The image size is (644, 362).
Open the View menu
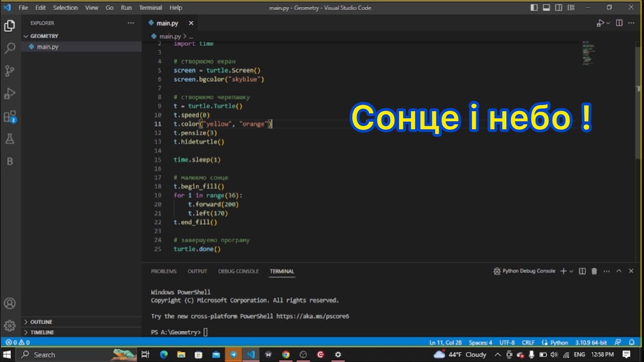(x=92, y=8)
